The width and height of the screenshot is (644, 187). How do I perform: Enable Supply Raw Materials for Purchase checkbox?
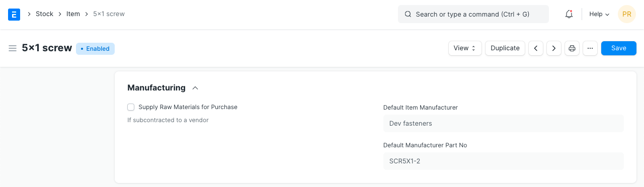(x=131, y=107)
